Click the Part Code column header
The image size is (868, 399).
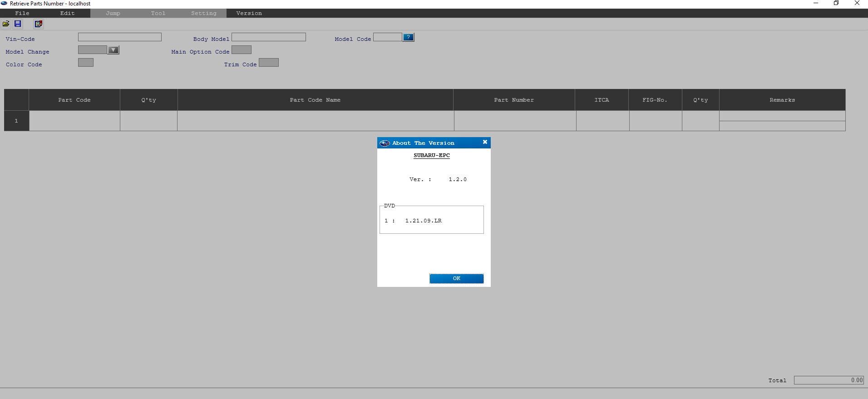[74, 100]
